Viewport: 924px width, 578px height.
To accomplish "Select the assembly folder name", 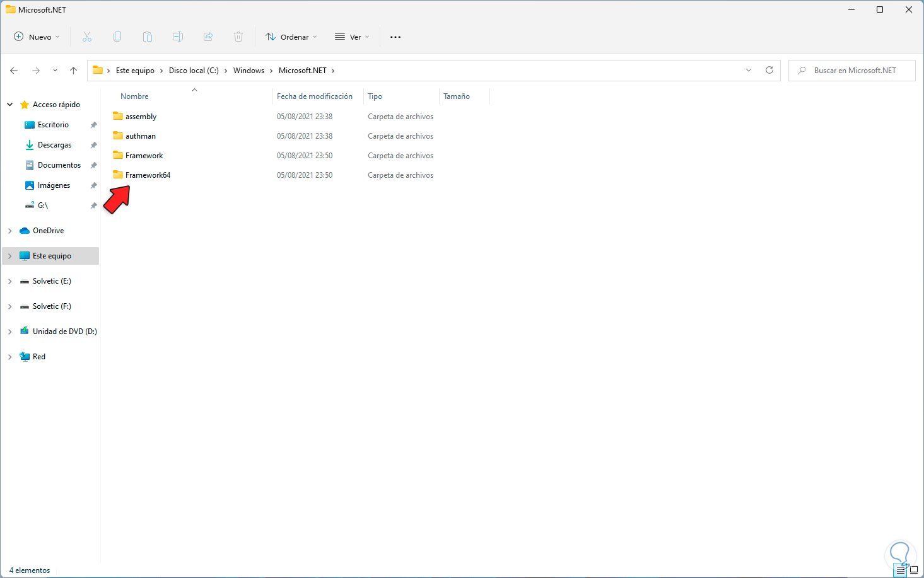I will [x=141, y=117].
